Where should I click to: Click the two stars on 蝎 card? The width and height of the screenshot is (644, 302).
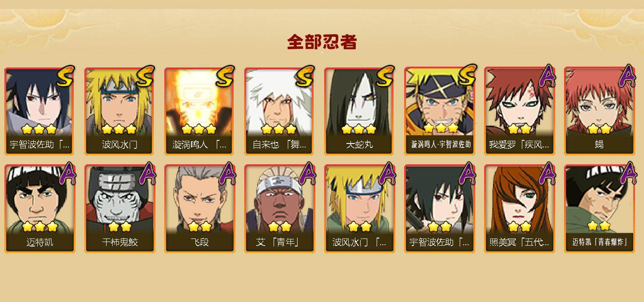coord(599,129)
